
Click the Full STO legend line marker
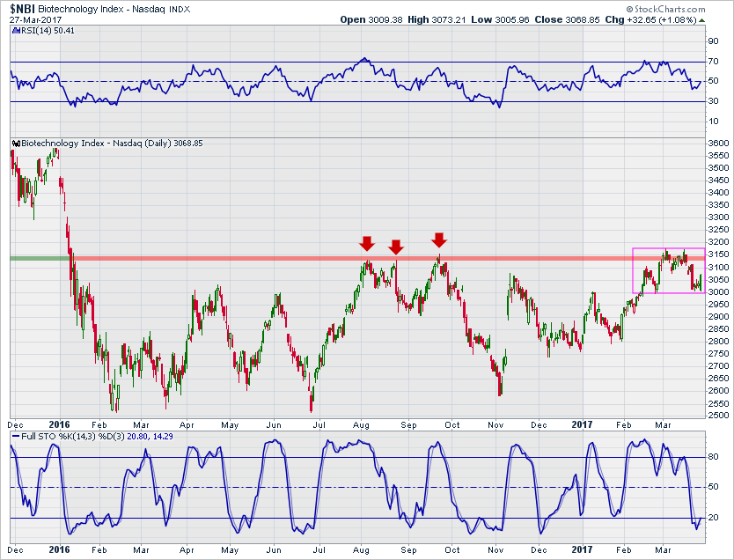16,437
